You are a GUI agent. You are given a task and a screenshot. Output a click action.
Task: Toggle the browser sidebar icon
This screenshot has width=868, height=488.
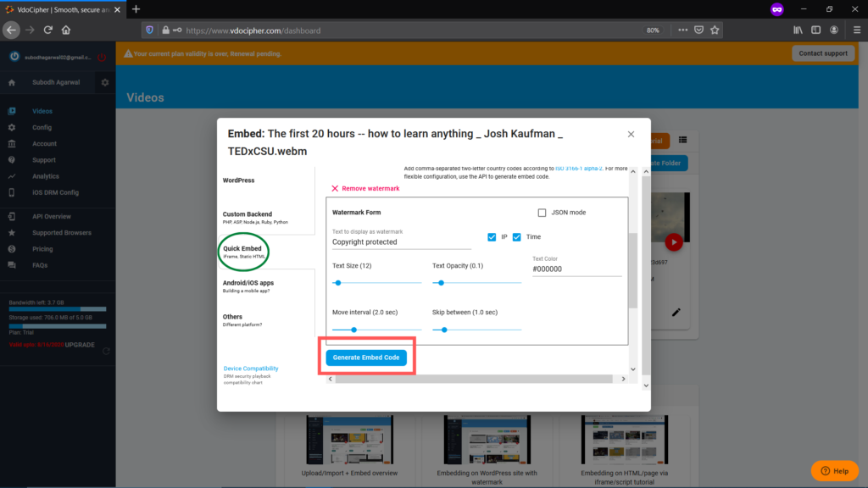(x=816, y=30)
